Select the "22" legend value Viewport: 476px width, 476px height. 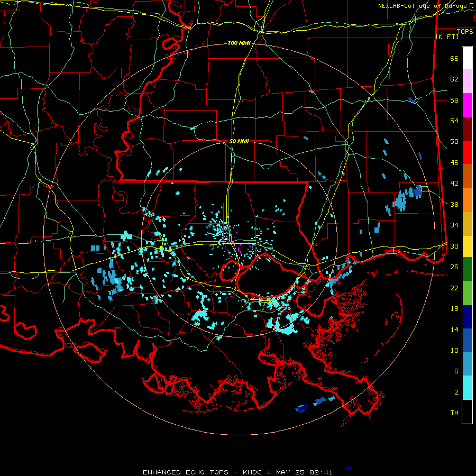click(x=454, y=288)
